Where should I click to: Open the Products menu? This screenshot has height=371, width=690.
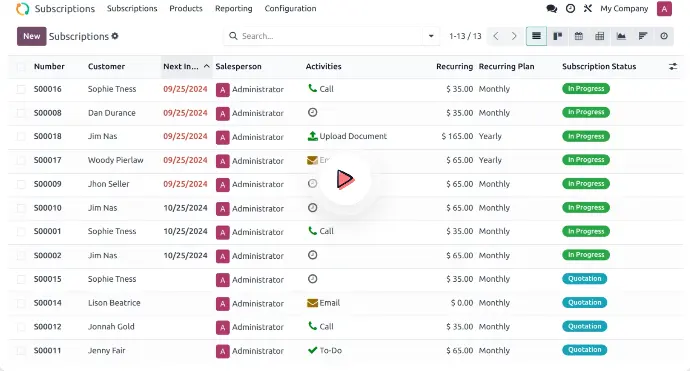tap(186, 8)
